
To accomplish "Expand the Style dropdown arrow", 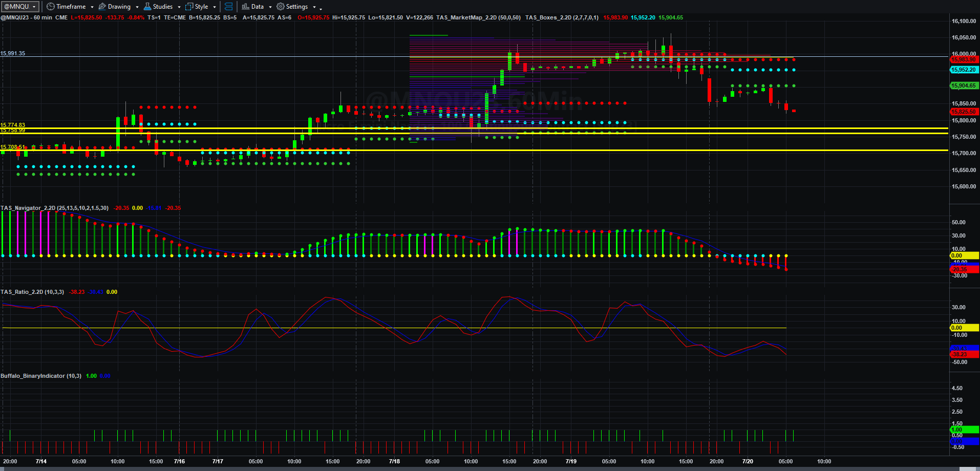I will [x=215, y=7].
